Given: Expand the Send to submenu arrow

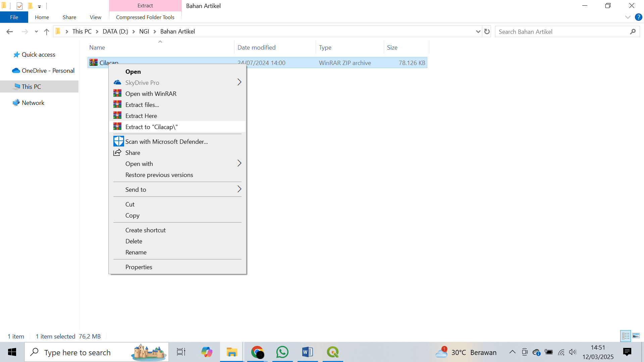Looking at the screenshot, I should 239,189.
